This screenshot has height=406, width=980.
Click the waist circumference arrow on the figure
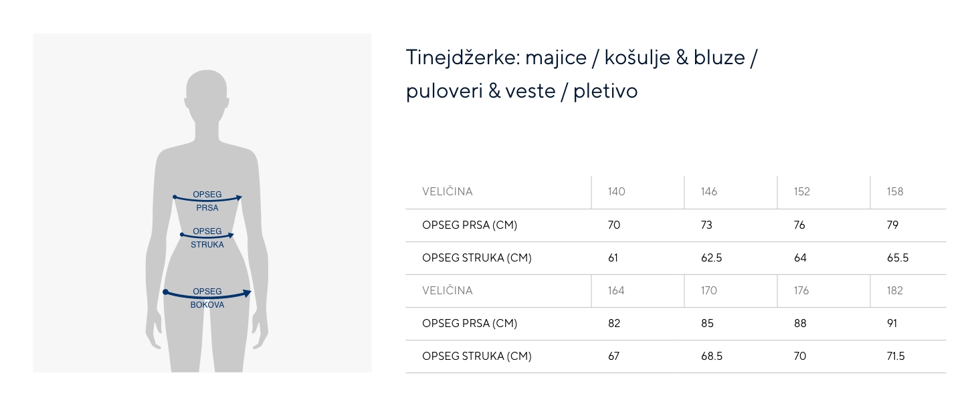(207, 236)
